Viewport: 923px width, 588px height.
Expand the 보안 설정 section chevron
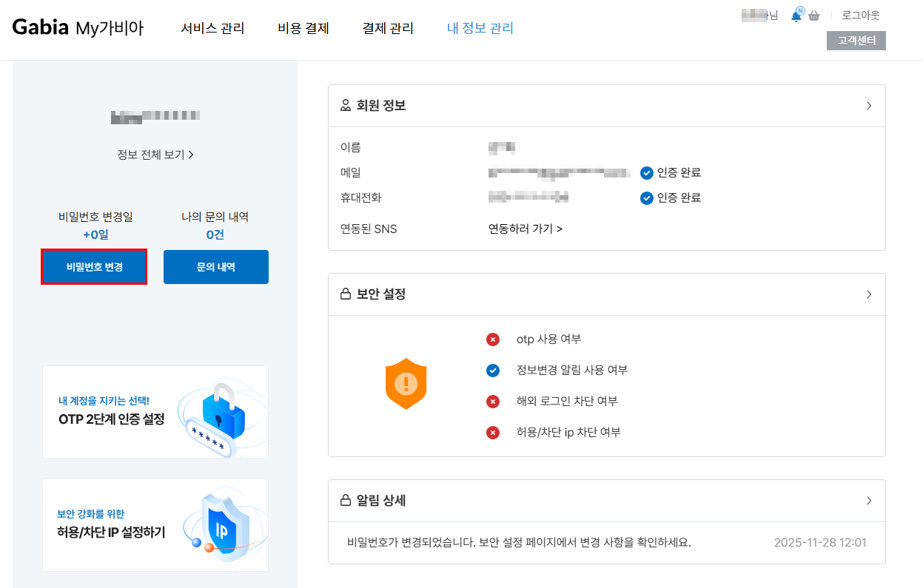[869, 294]
